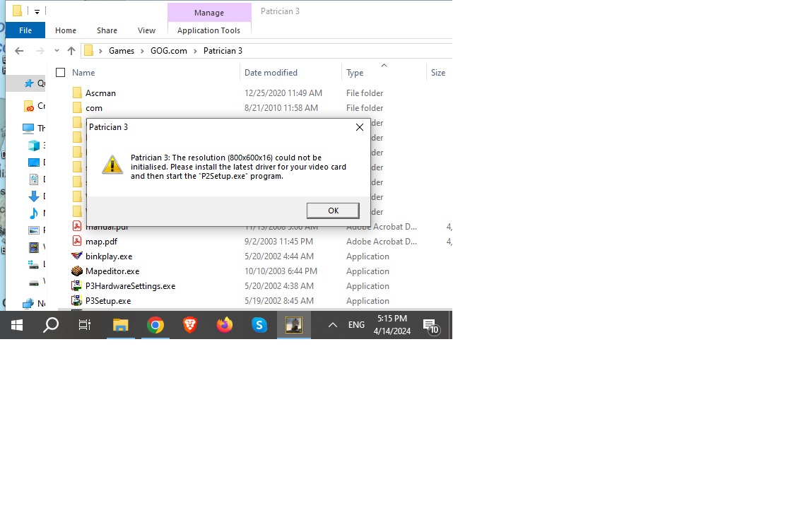Screen dimensions: 800x532
Task: Open the File menu in Explorer
Action: point(25,30)
